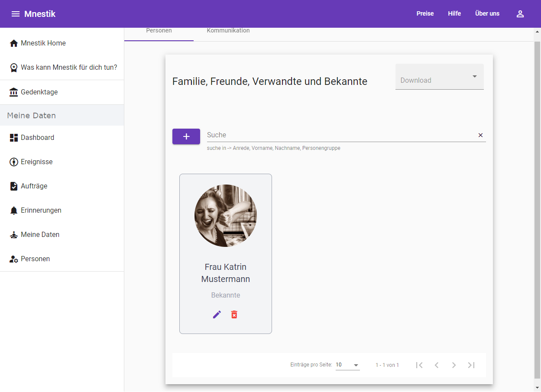Delete Katrin Mustermann with trash icon

[234, 314]
